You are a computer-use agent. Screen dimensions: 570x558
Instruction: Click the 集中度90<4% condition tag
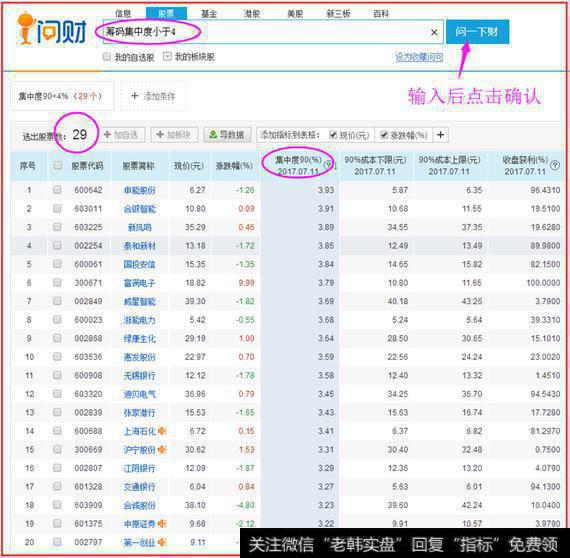pyautogui.click(x=62, y=96)
